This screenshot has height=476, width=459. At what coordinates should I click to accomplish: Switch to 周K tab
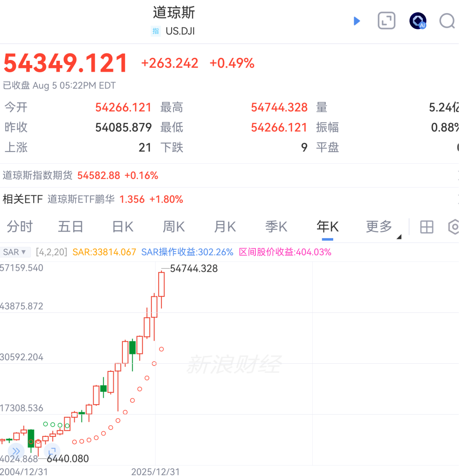(x=173, y=227)
